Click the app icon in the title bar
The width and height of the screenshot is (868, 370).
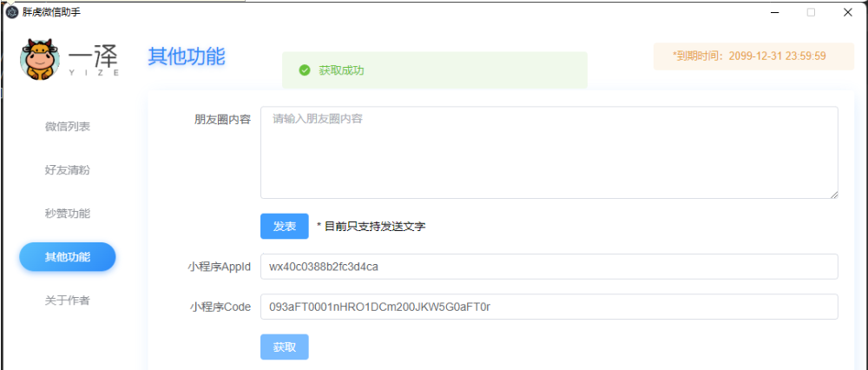coord(12,12)
